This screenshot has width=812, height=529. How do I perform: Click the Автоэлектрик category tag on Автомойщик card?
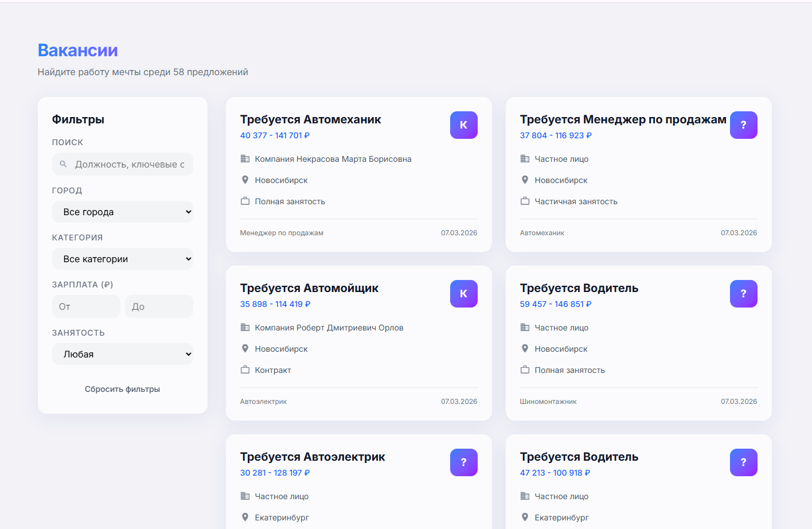[x=263, y=402]
